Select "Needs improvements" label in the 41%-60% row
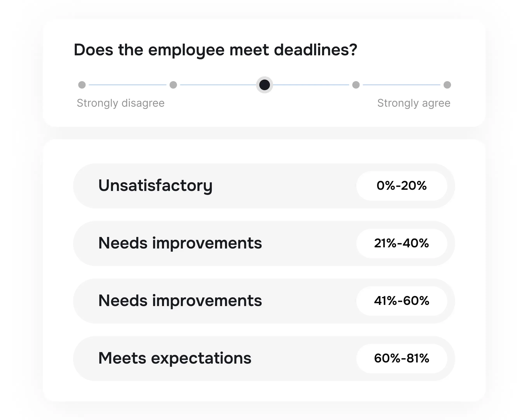This screenshot has width=529, height=420. point(180,301)
